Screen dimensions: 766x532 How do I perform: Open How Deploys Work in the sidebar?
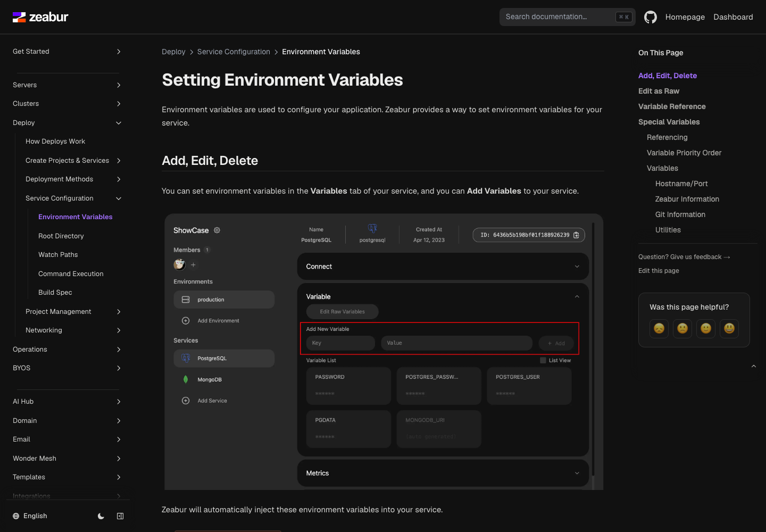(73, 142)
